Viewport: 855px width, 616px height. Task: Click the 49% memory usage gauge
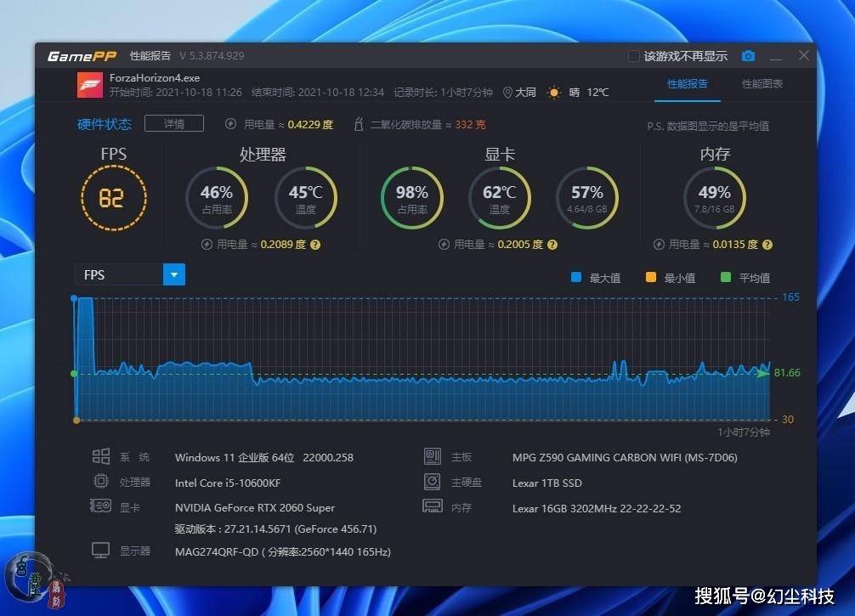(714, 198)
